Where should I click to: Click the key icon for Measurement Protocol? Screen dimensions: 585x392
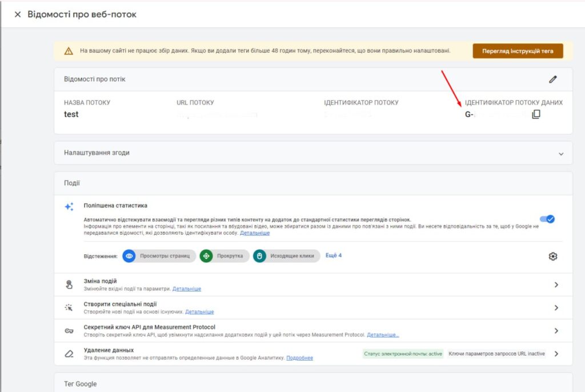pyautogui.click(x=69, y=331)
